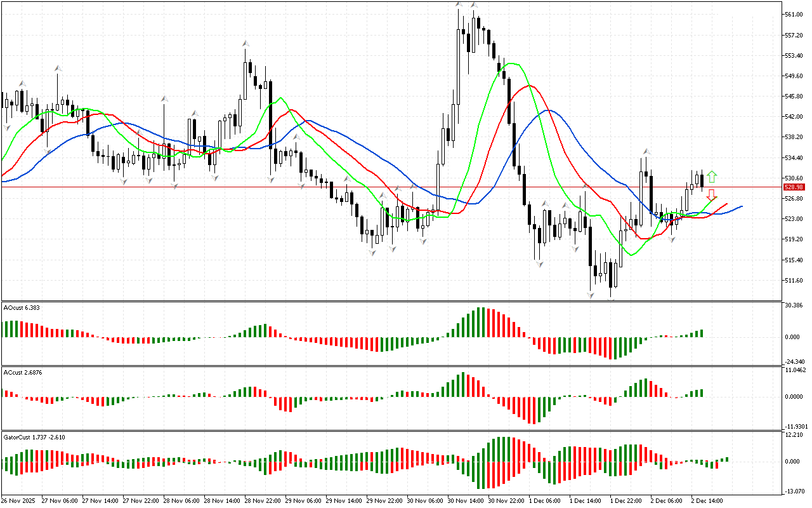Image resolution: width=812 pixels, height=508 pixels.
Task: Click the 561.00 price scale value
Action: [794, 14]
